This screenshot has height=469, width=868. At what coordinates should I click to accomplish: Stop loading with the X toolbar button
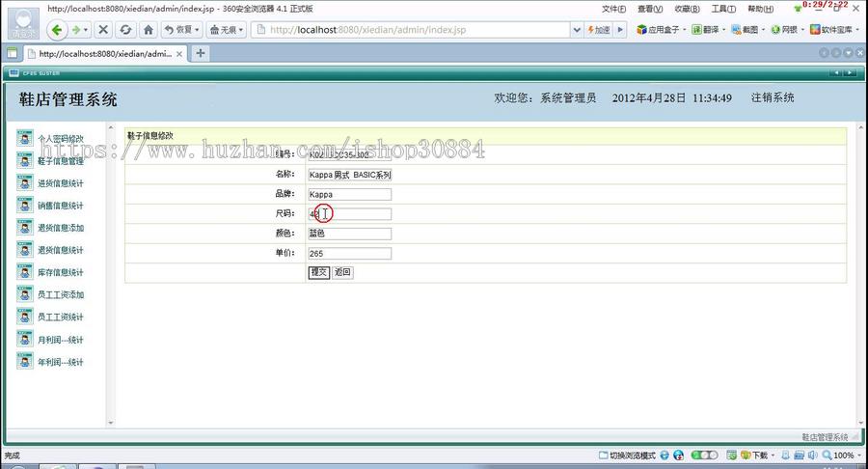[x=103, y=30]
